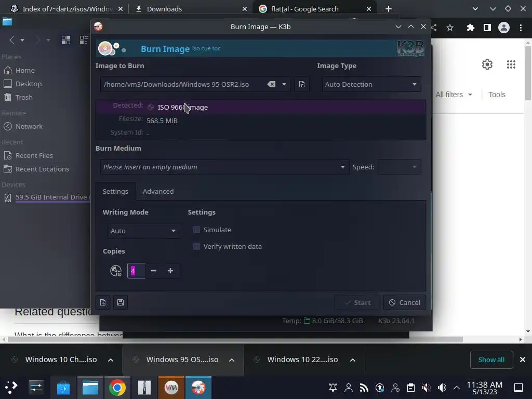Switch to the Index of dartz isos tab

tap(67, 9)
